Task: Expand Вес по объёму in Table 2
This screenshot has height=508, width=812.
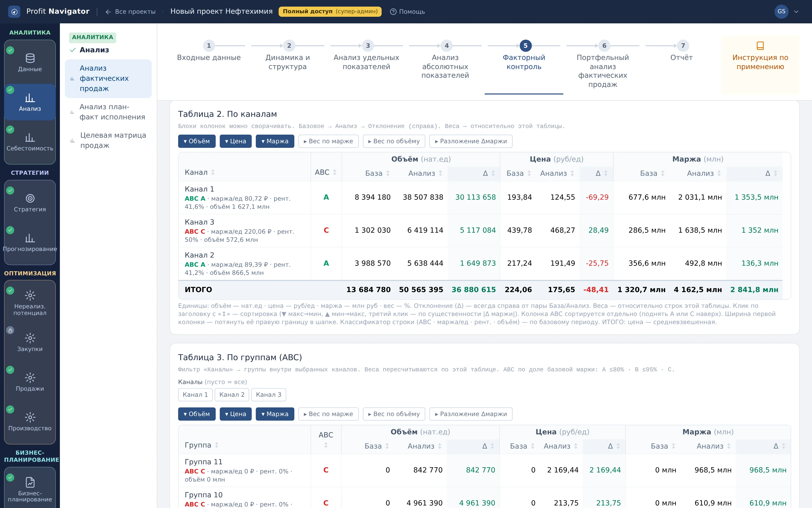Action: tap(394, 141)
